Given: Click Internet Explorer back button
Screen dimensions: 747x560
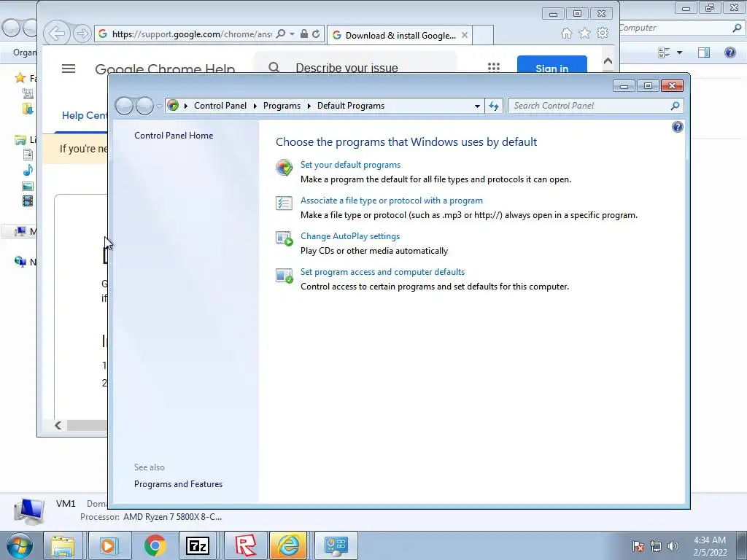Looking at the screenshot, I should coord(57,34).
